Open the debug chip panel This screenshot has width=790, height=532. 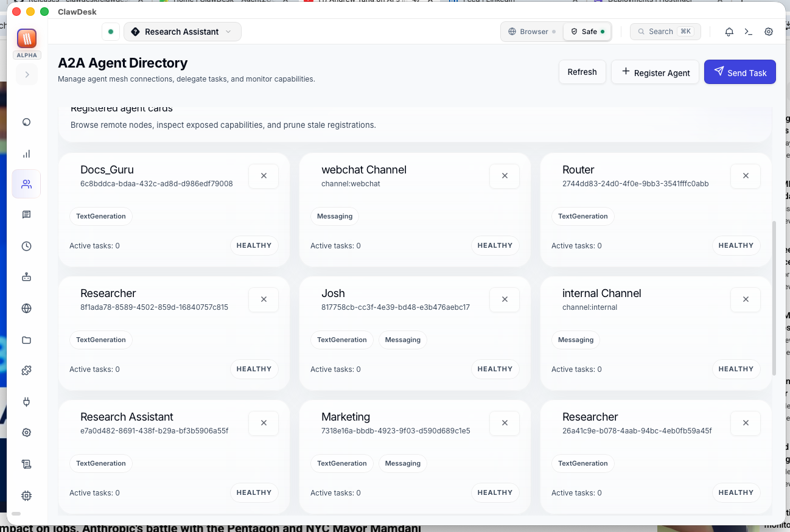pos(26,495)
